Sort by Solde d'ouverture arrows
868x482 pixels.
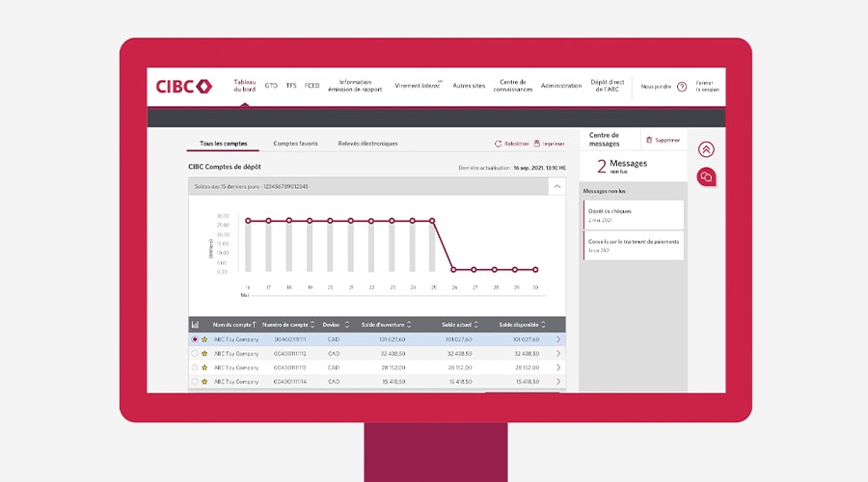[x=409, y=325]
